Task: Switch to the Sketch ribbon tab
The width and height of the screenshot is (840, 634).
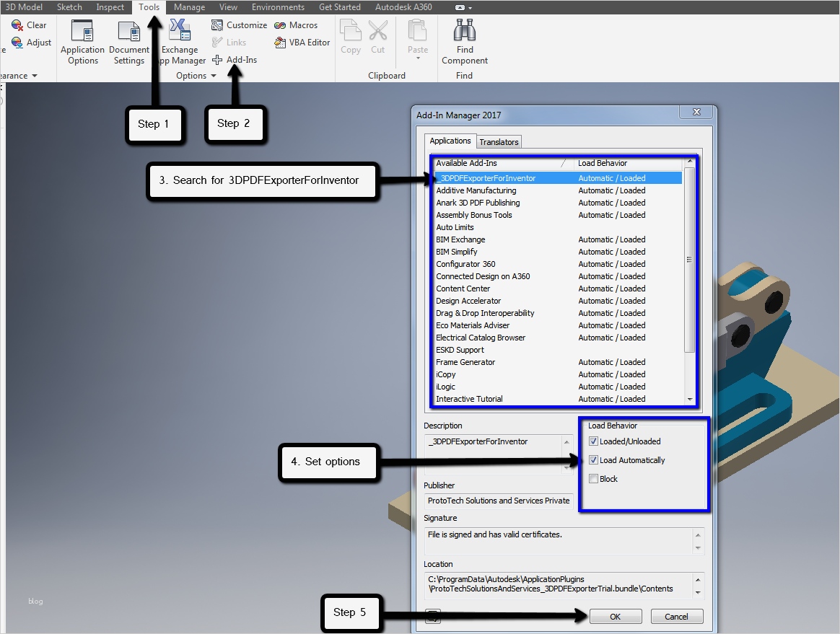Action: (70, 7)
